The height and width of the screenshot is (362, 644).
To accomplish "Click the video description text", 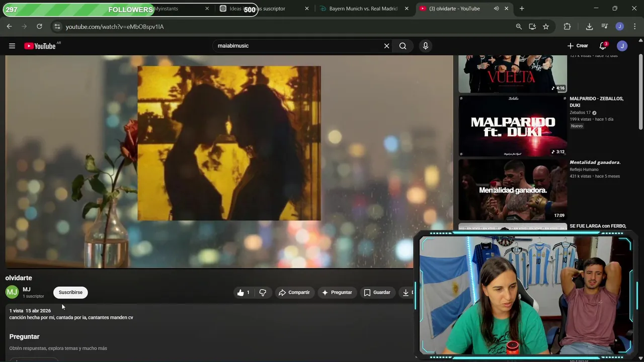I will [71, 318].
